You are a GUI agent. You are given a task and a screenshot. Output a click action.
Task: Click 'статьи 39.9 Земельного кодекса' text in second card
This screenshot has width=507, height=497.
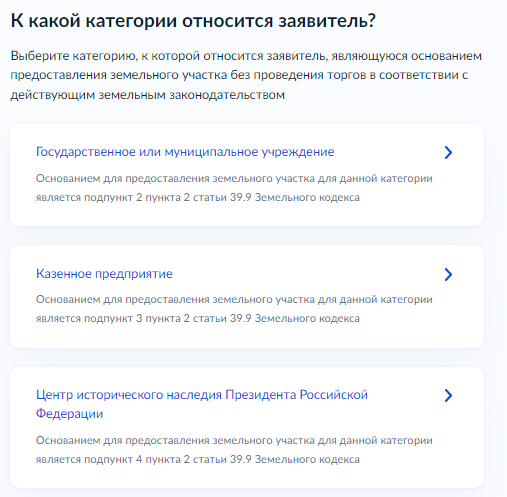[276, 318]
